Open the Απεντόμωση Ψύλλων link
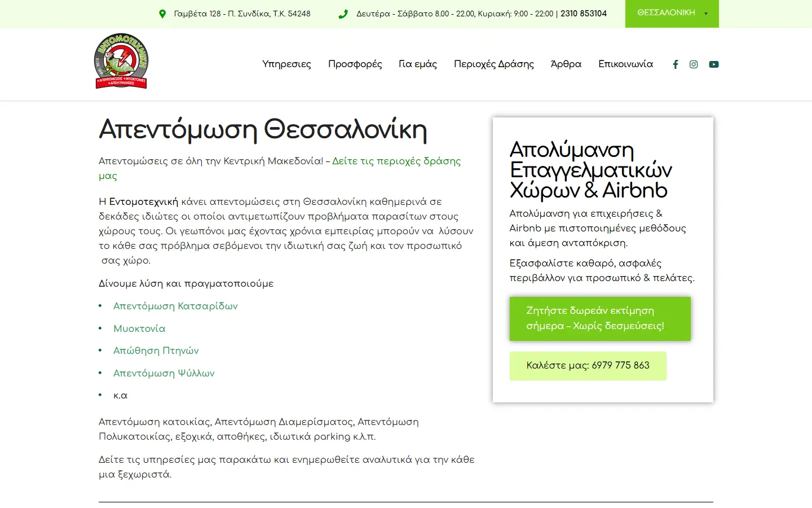This screenshot has height=508, width=812. point(164,373)
